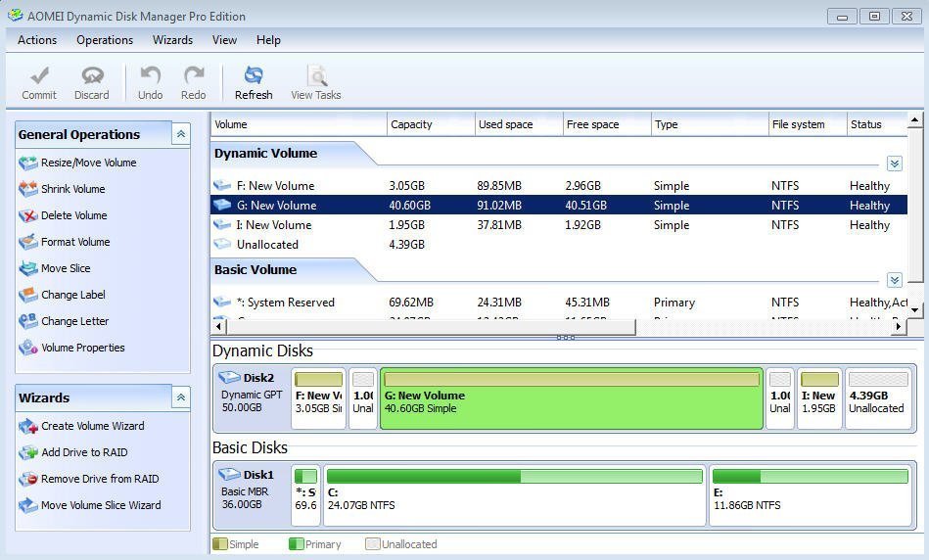Open the View menu

pyautogui.click(x=224, y=40)
